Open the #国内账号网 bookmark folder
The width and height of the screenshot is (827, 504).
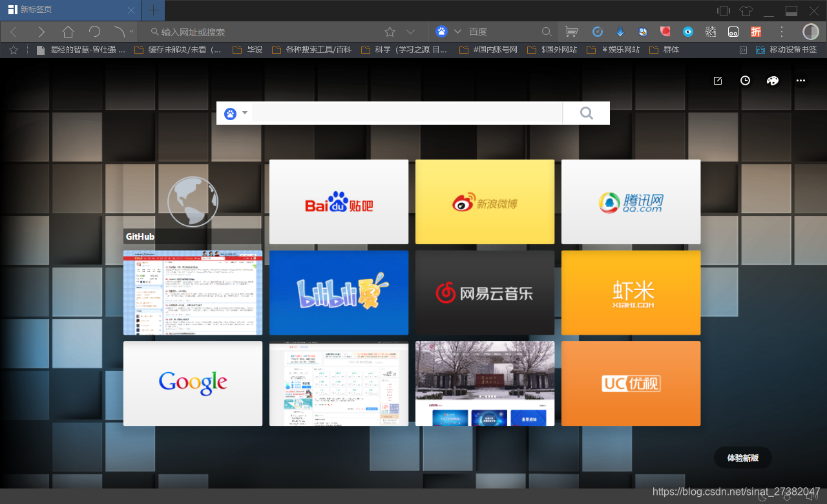(x=488, y=50)
